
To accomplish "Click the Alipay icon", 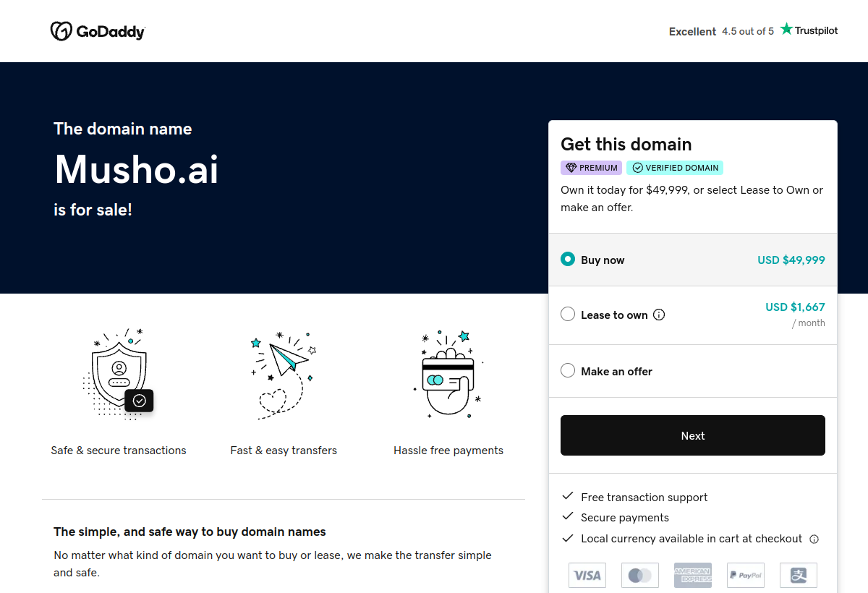I will tap(799, 576).
